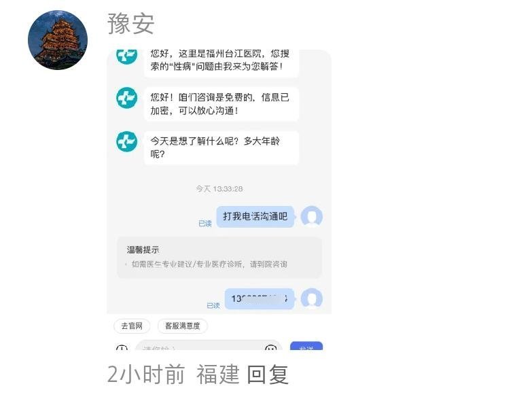Open the embedded chat screenshot image

(x=219, y=200)
